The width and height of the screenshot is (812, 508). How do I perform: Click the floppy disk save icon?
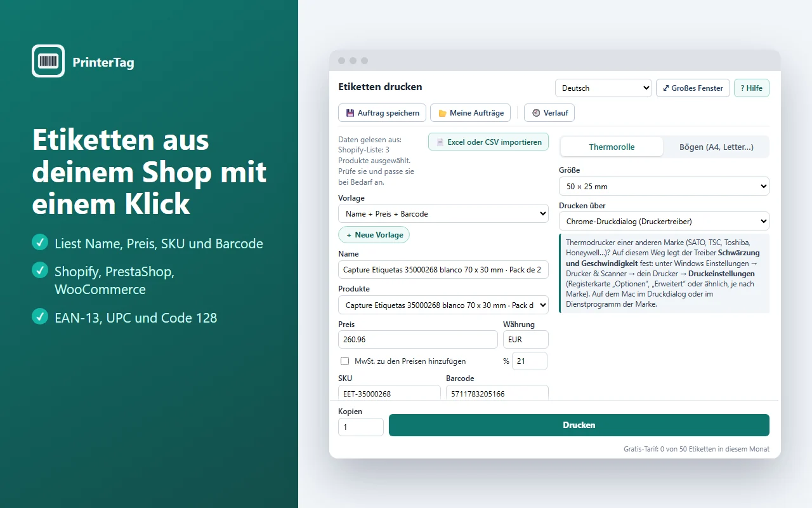pos(350,113)
